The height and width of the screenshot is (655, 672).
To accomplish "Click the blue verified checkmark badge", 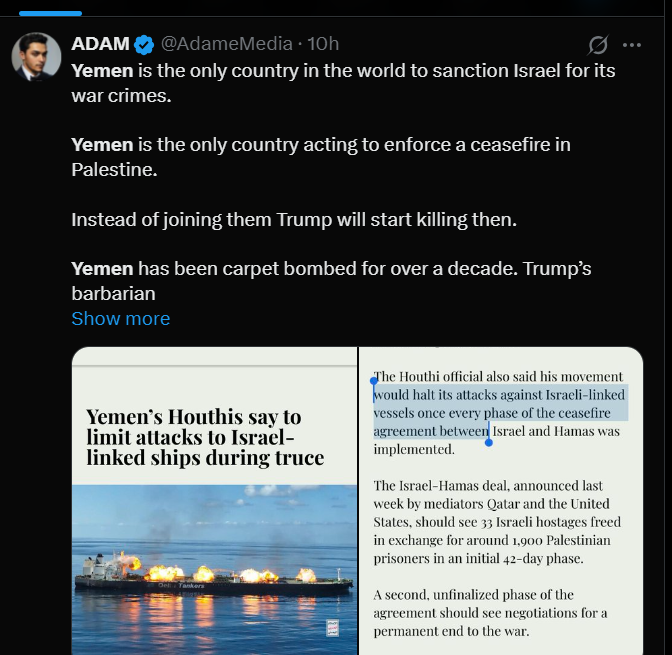I will click(x=145, y=44).
